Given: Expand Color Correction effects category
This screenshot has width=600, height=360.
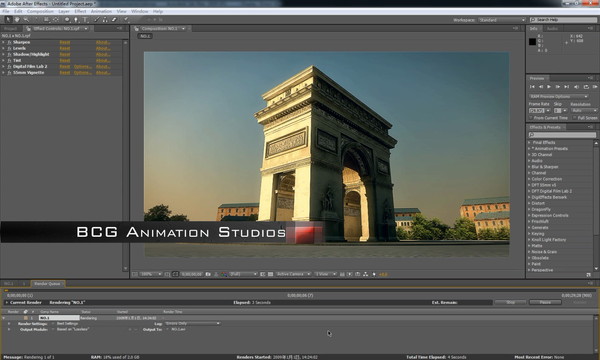Looking at the screenshot, I should [x=530, y=179].
